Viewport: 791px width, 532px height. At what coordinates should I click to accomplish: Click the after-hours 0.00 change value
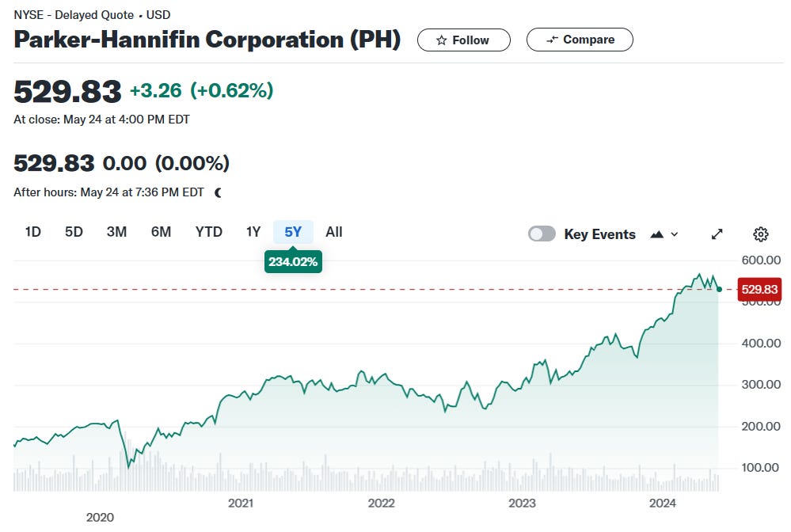[124, 164]
